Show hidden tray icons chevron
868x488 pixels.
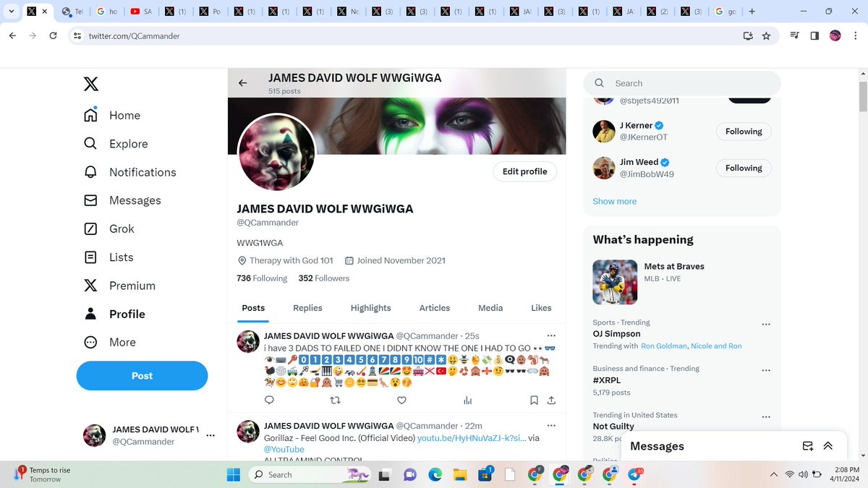[774, 474]
